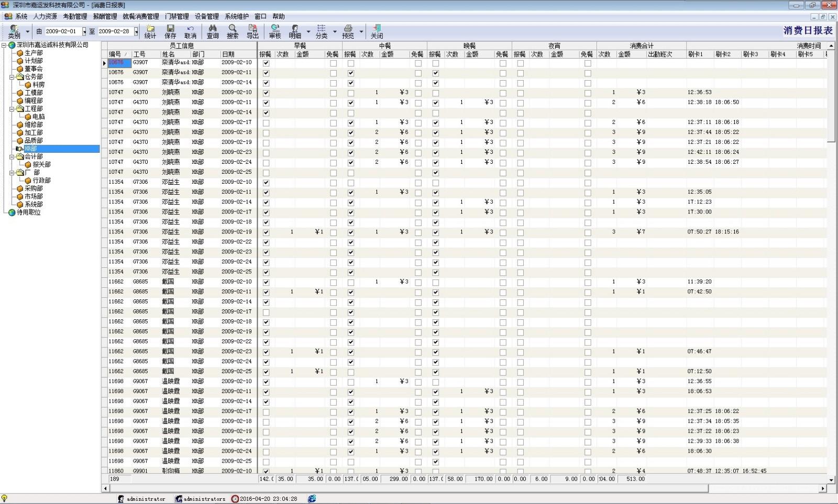Open the start date 2009-02-01 dropdown
Screen dimensions: 838x504
point(84,31)
